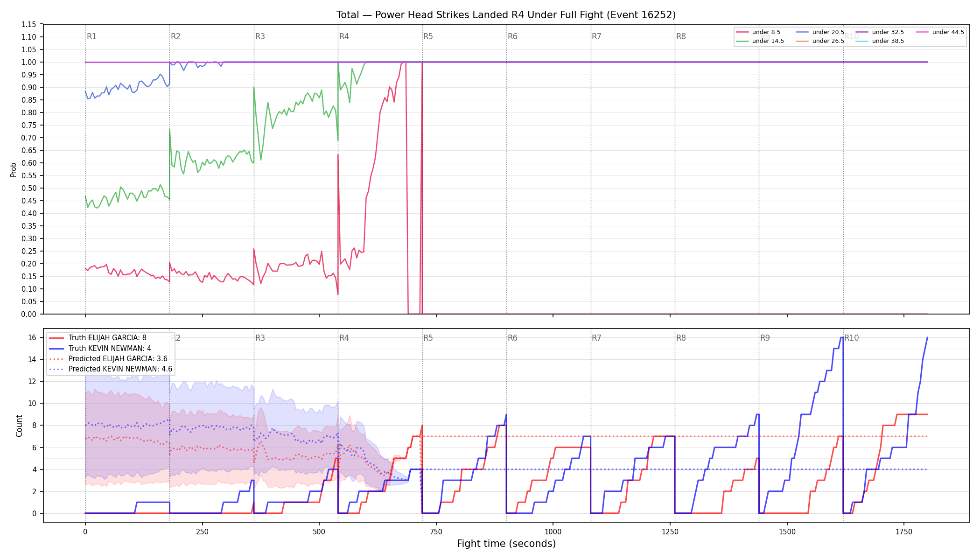The height and width of the screenshot is (560, 980).
Task: Click the R2 round label in the probability plot
Action: [175, 36]
